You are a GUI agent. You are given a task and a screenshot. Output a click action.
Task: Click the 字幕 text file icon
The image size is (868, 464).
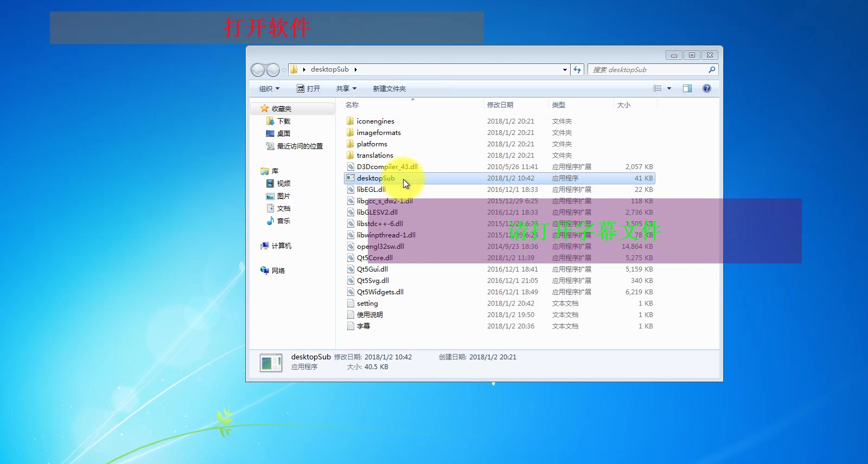[350, 326]
